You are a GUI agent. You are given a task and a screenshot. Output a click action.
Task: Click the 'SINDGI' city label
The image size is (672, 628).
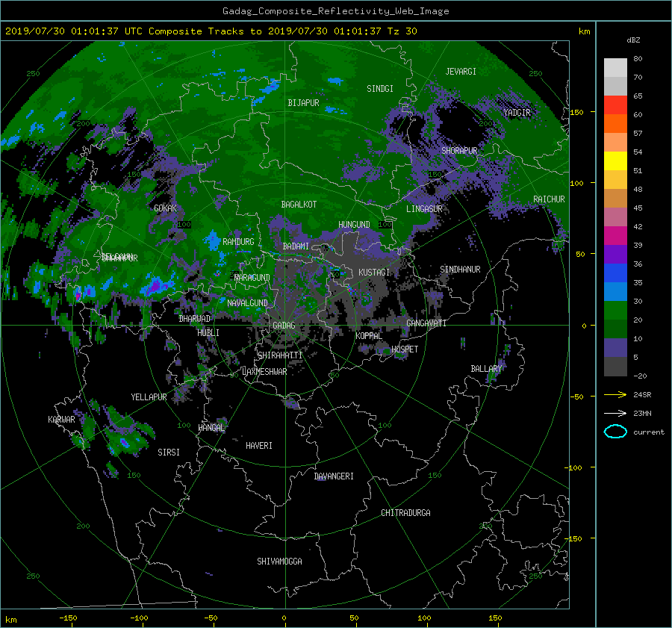coord(380,89)
